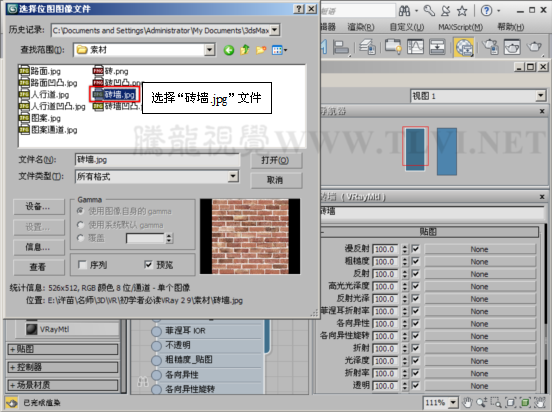Click the key/wrench subscription icon
This screenshot has width=552, height=412.
[429, 11]
